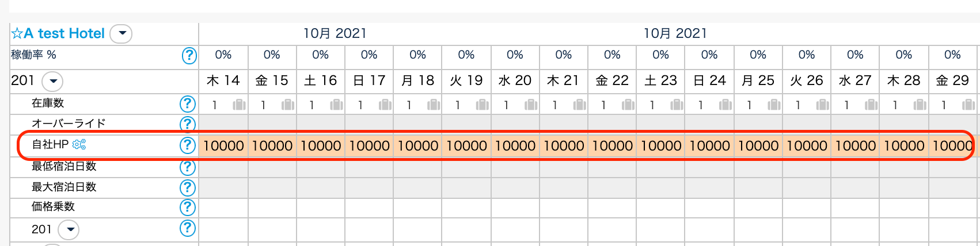Expand the lower 201 sub-row dropdown

[70, 230]
